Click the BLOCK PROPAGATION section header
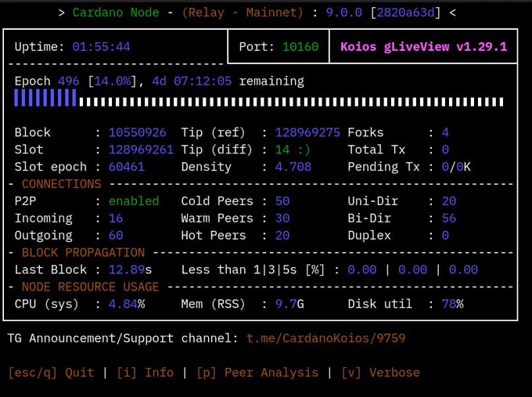The width and height of the screenshot is (532, 397). 83,253
